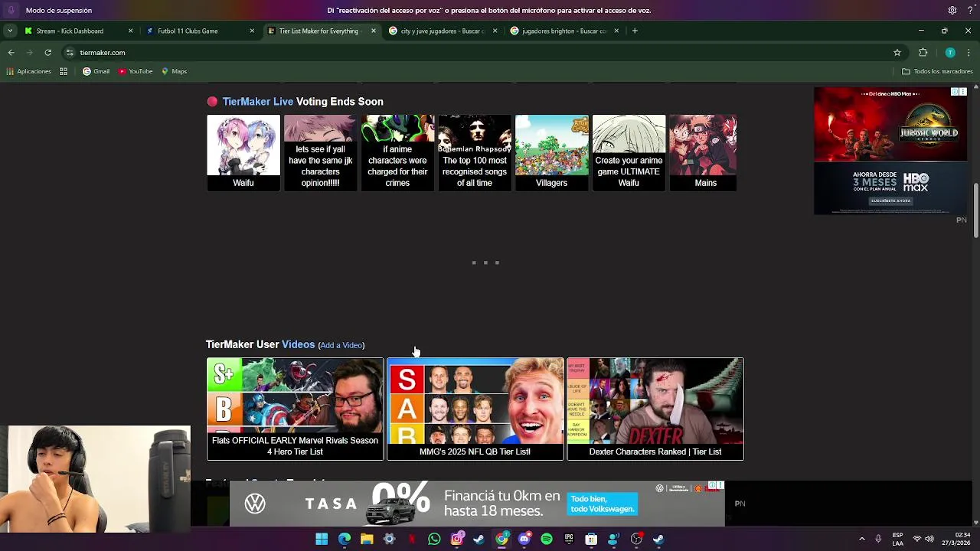
Task: Close the Futbol 11 Clubs Game tab
Action: pos(252,31)
